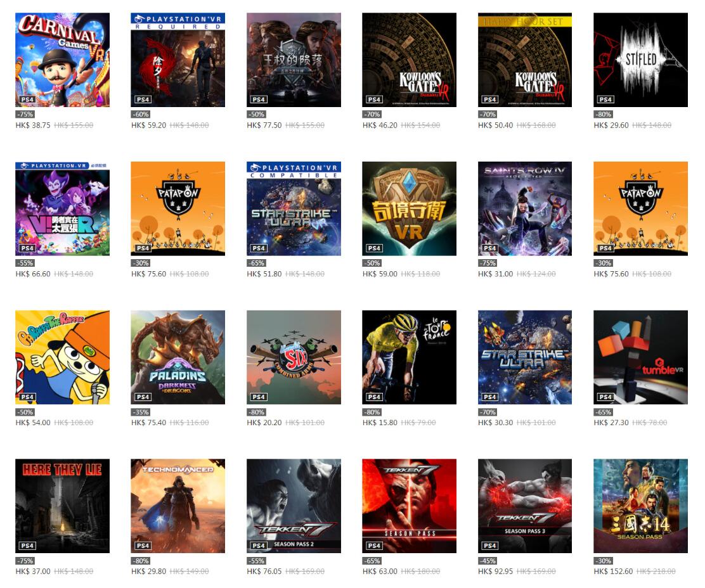The width and height of the screenshot is (705, 588).
Task: Click the -80% discount badge under Tour de France
Action: coord(372,412)
